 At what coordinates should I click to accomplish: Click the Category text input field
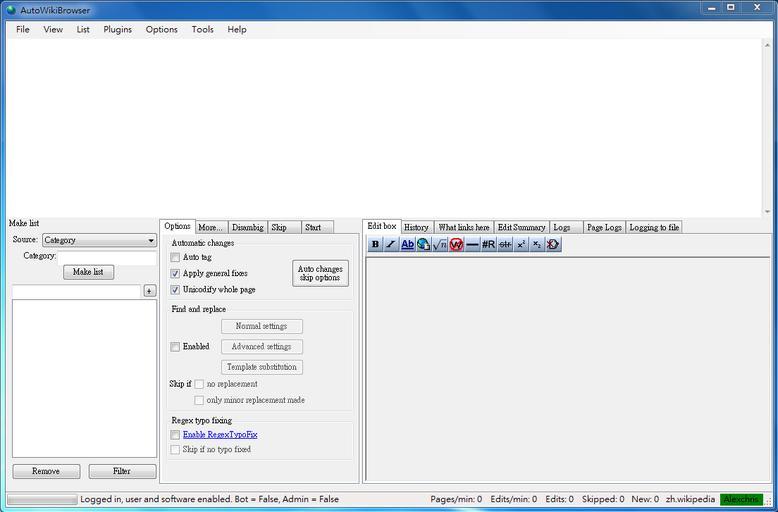107,256
